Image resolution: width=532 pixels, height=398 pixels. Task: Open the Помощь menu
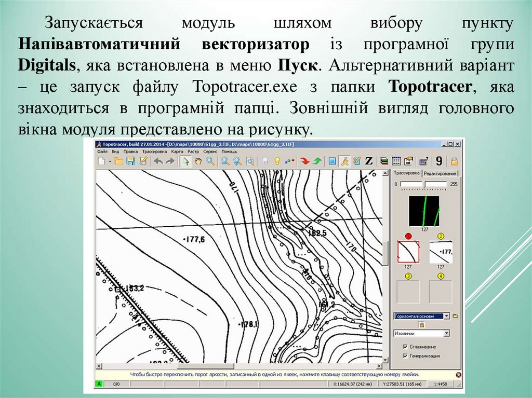[229, 152]
